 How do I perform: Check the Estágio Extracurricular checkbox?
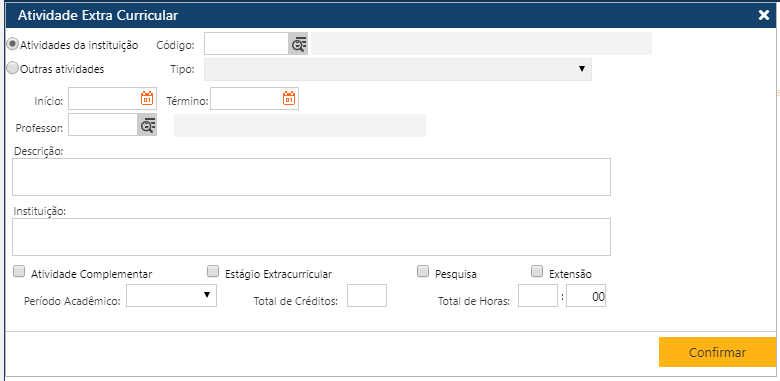tap(213, 272)
